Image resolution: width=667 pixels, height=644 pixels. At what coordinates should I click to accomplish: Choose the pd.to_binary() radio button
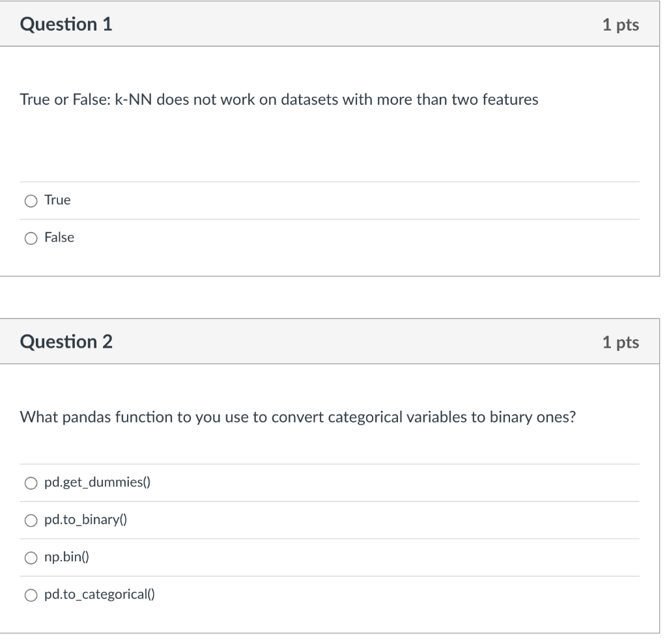(31, 521)
